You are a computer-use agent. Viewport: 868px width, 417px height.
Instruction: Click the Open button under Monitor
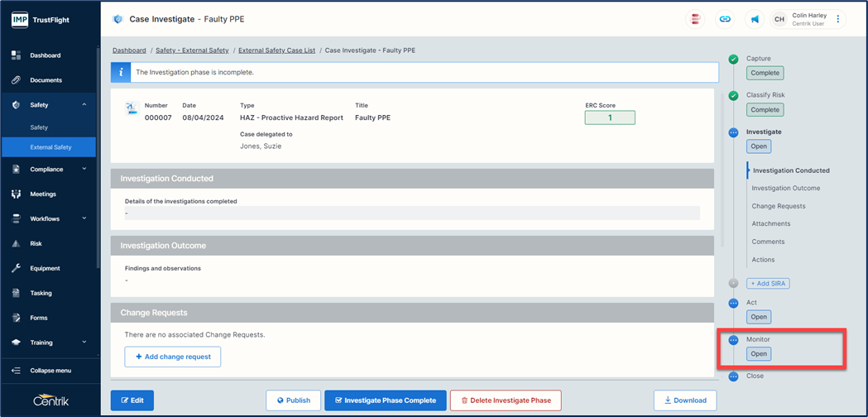tap(759, 354)
